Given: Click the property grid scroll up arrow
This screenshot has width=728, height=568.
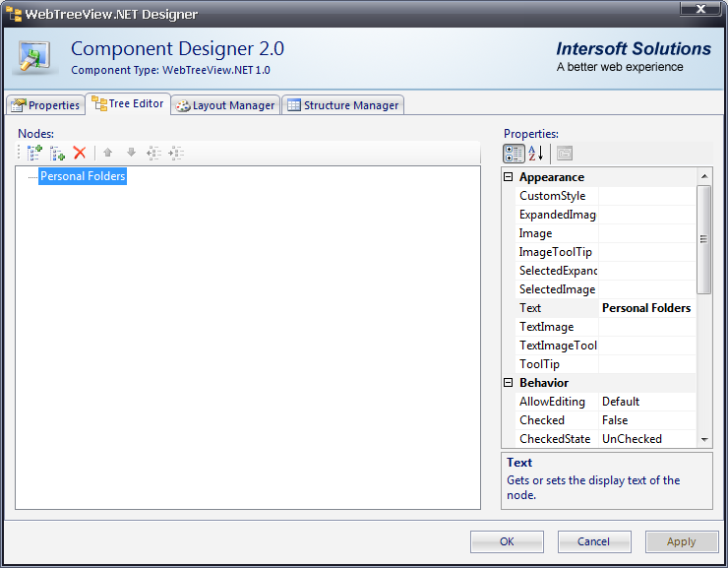Looking at the screenshot, I should click(x=704, y=176).
